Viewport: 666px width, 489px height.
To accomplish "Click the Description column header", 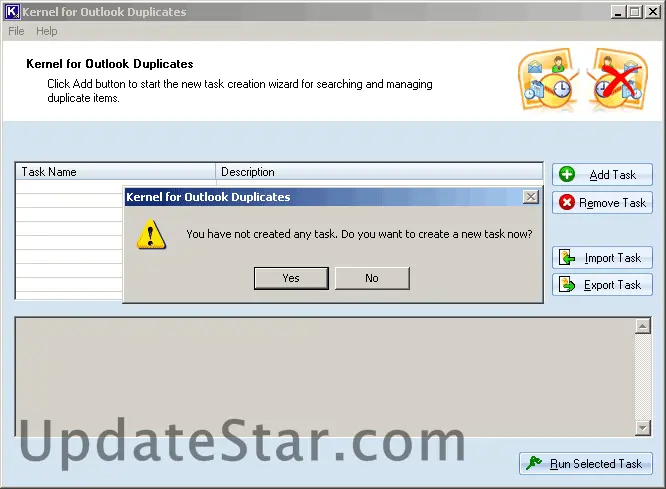I will point(379,172).
